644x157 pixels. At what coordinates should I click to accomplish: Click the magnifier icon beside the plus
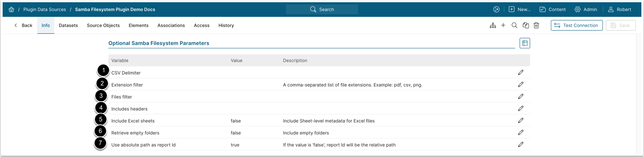tap(514, 25)
